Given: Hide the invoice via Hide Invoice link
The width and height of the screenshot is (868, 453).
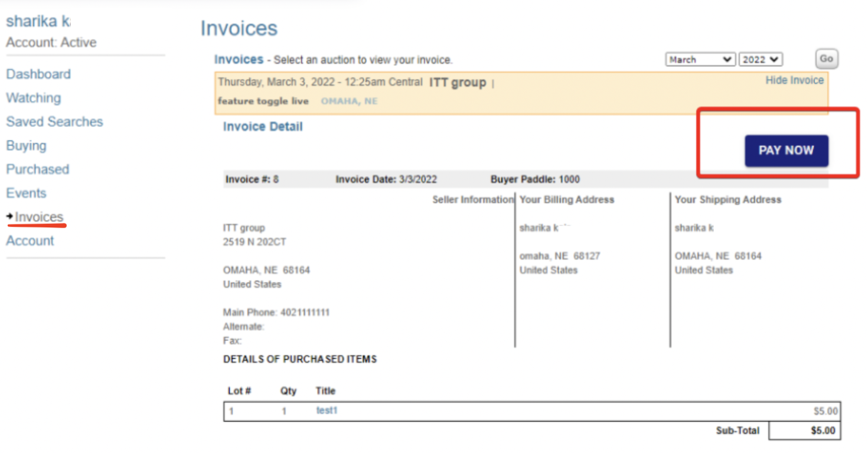Looking at the screenshot, I should (x=794, y=80).
